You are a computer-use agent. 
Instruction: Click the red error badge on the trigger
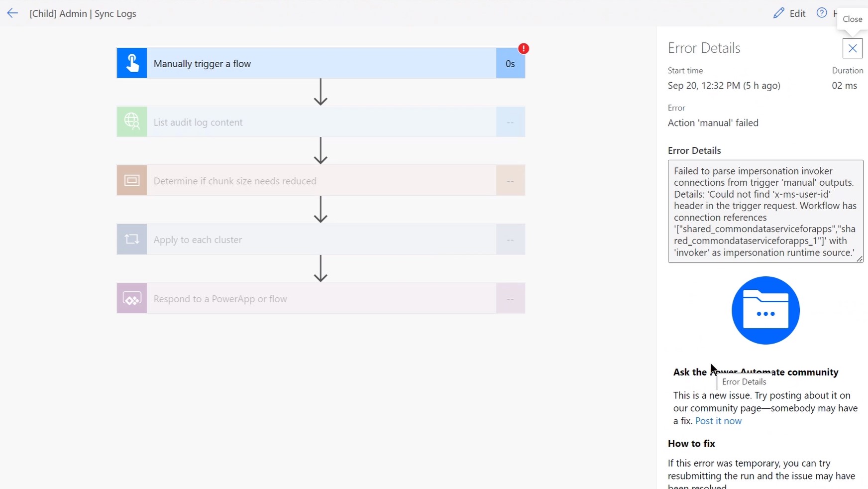[524, 48]
